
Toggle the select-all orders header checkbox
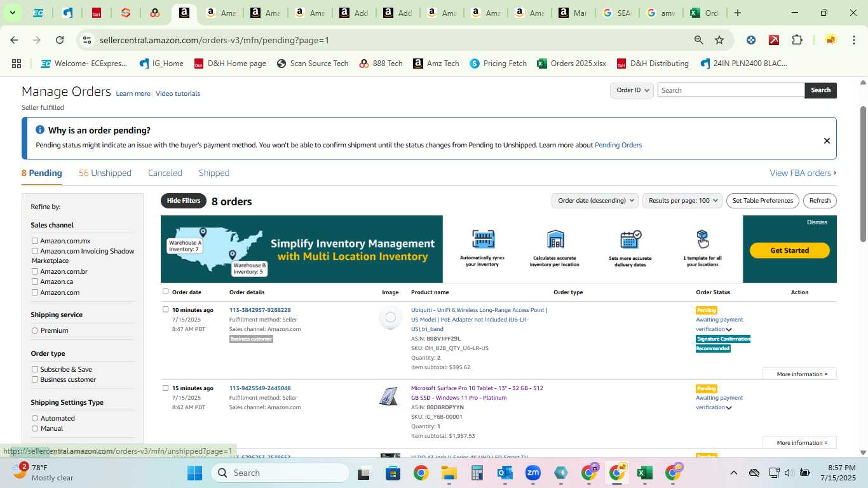point(166,292)
